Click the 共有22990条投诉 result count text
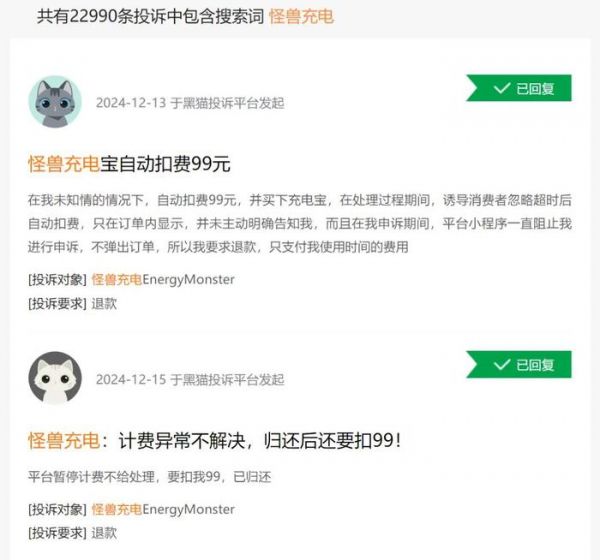 tap(150, 16)
